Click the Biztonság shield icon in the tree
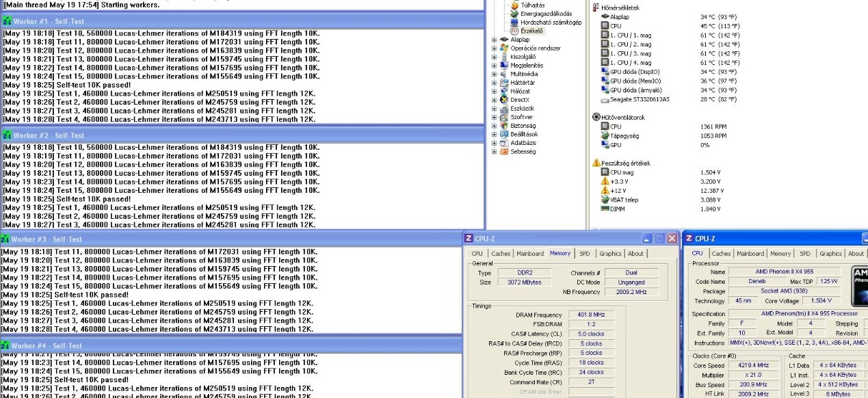The height and width of the screenshot is (398, 868). (x=504, y=125)
